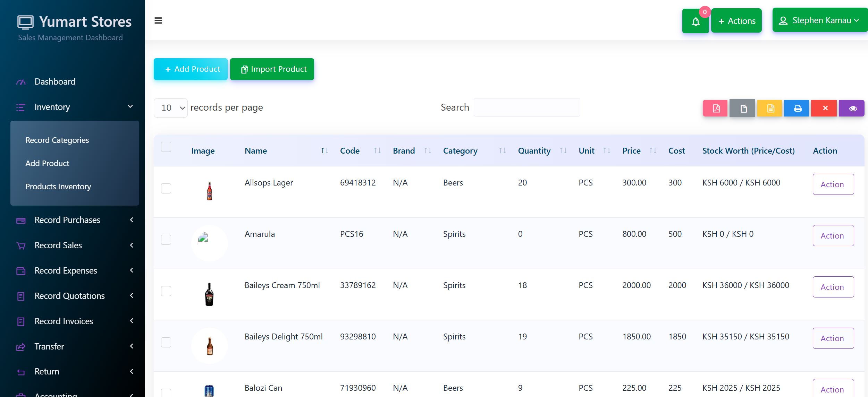Click the Allsops Lager product image
This screenshot has height=397, width=868.
click(x=209, y=191)
